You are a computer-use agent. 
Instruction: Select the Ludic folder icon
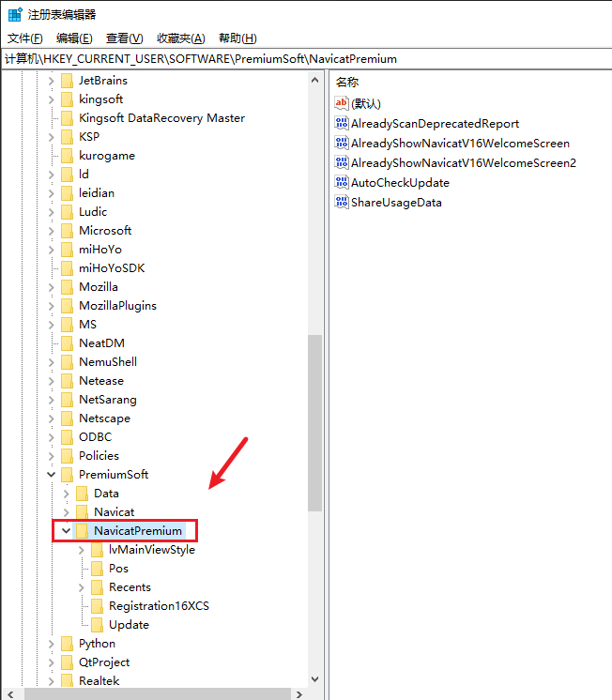point(67,212)
